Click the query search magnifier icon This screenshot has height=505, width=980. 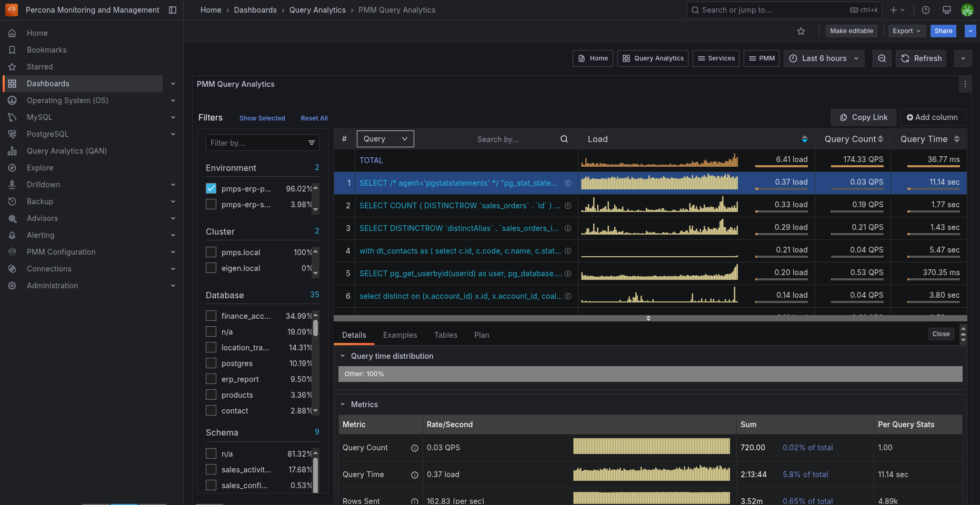pos(564,139)
